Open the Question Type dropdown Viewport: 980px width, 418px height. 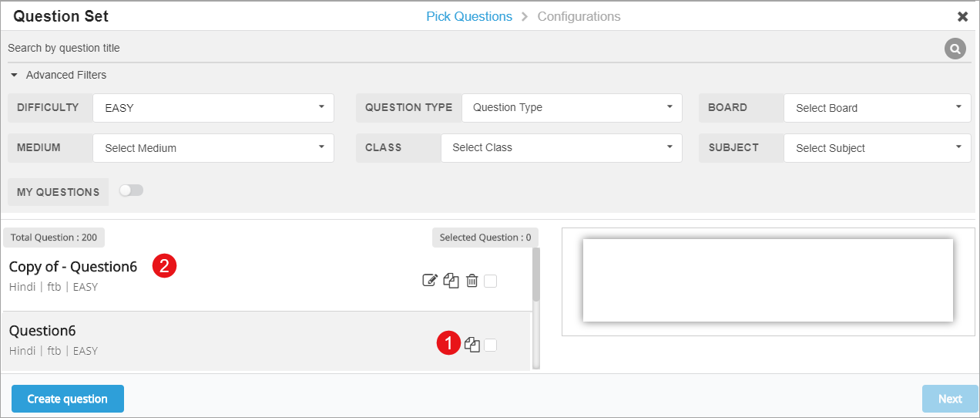pyautogui.click(x=572, y=108)
